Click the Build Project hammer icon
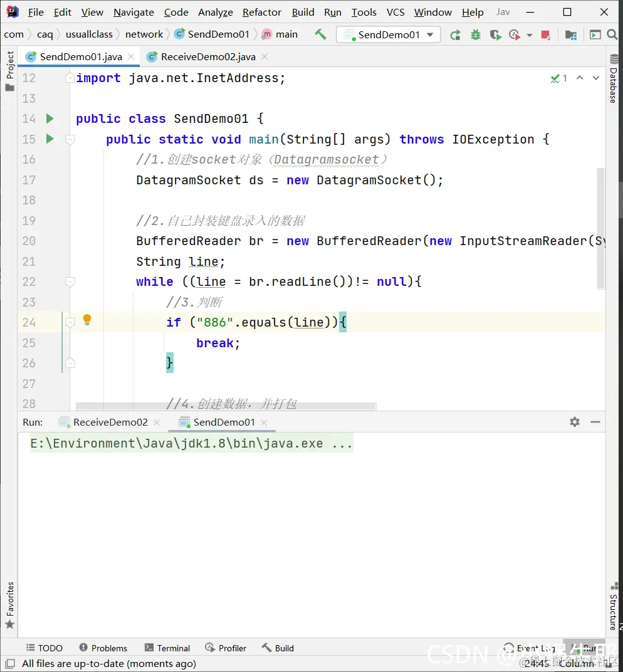This screenshot has height=672, width=623. pos(320,34)
